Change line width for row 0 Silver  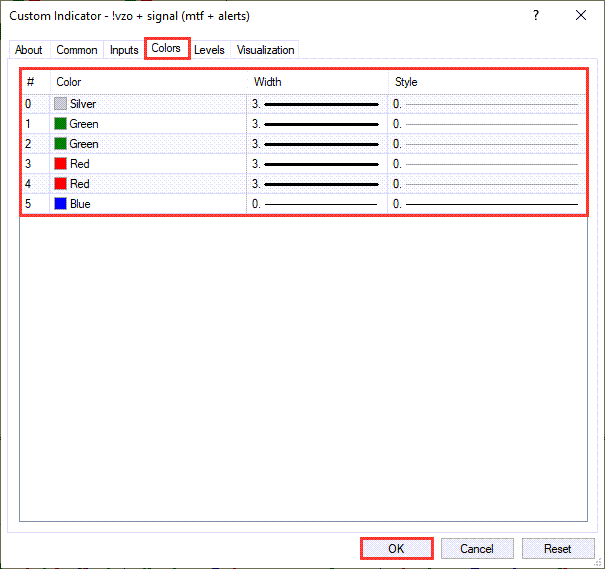(317, 104)
